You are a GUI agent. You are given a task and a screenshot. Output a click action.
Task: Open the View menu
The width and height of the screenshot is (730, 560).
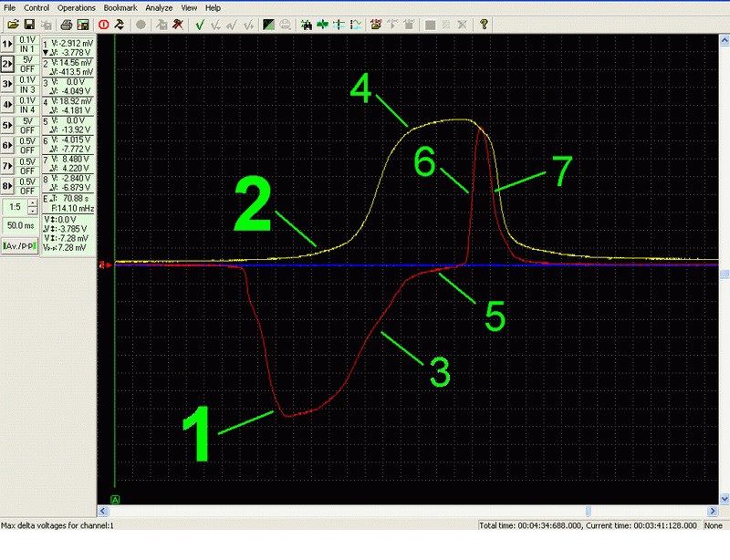(x=189, y=8)
